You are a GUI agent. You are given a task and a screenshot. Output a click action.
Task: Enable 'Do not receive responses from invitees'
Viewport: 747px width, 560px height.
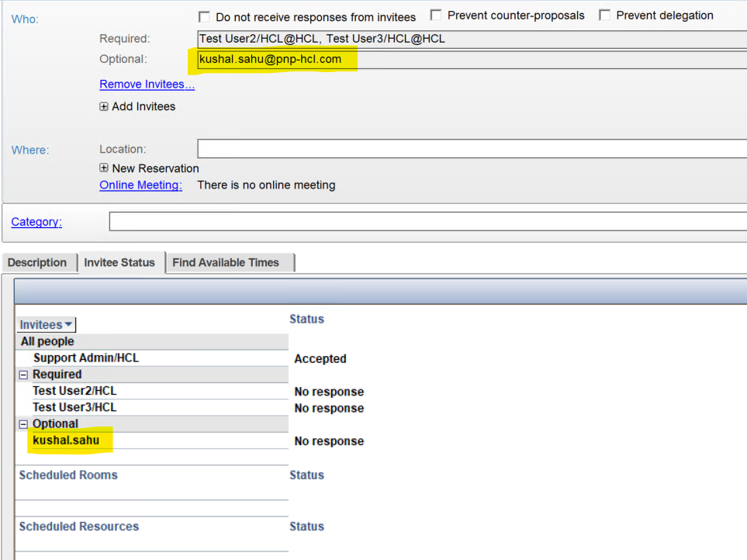click(x=205, y=17)
